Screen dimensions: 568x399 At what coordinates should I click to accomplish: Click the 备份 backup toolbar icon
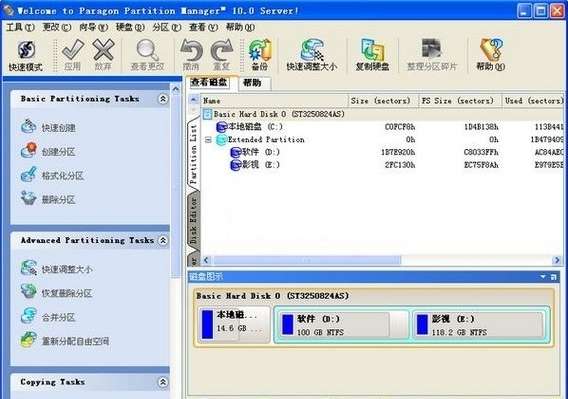(x=260, y=55)
